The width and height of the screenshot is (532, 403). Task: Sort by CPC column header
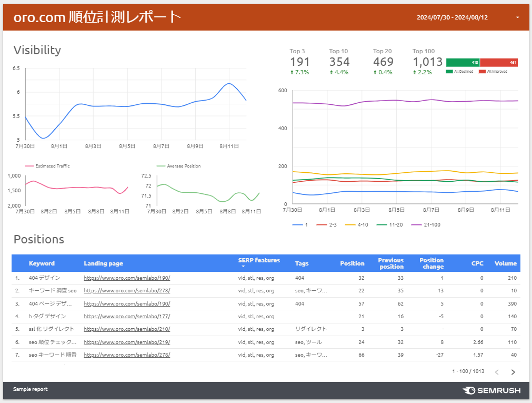click(x=477, y=263)
